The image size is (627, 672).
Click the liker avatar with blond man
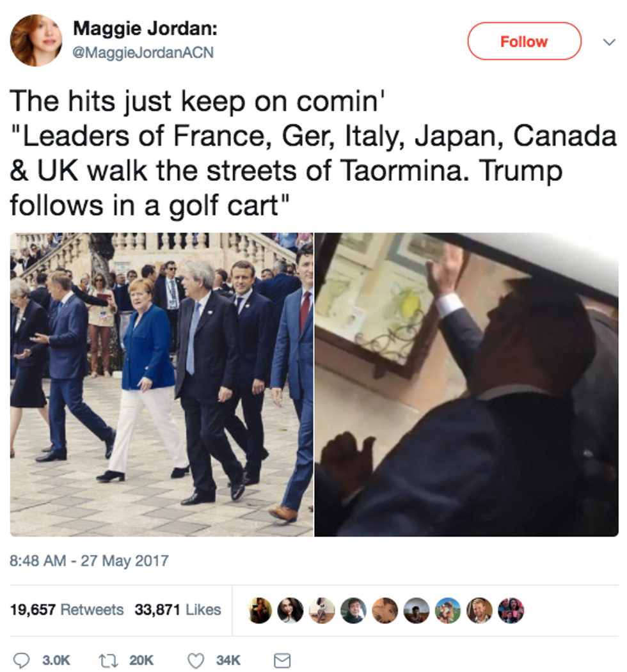click(x=479, y=610)
